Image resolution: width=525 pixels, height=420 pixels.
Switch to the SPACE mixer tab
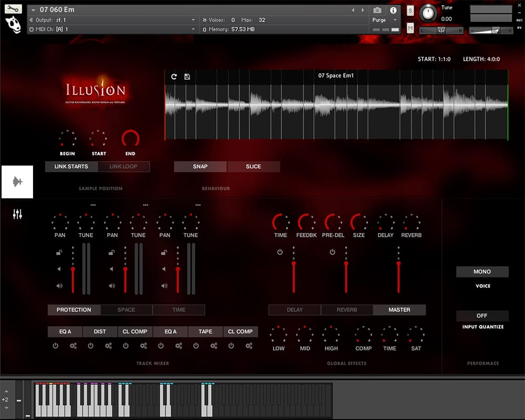pyautogui.click(x=126, y=310)
